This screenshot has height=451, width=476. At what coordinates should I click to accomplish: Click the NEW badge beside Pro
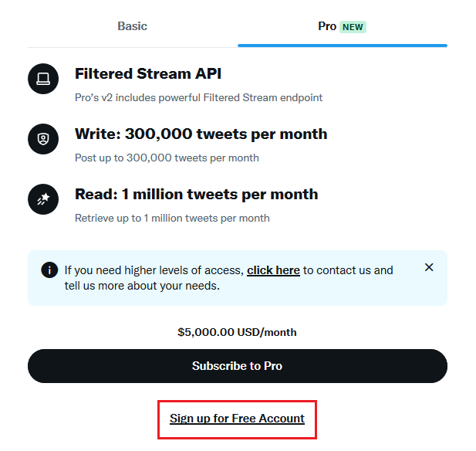pos(353,27)
